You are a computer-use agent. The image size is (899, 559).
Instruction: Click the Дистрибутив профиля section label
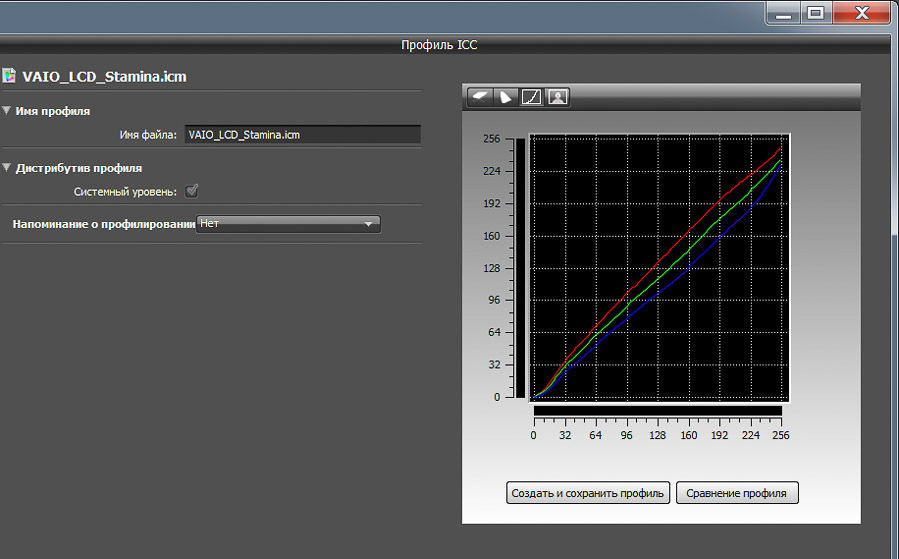coord(79,169)
